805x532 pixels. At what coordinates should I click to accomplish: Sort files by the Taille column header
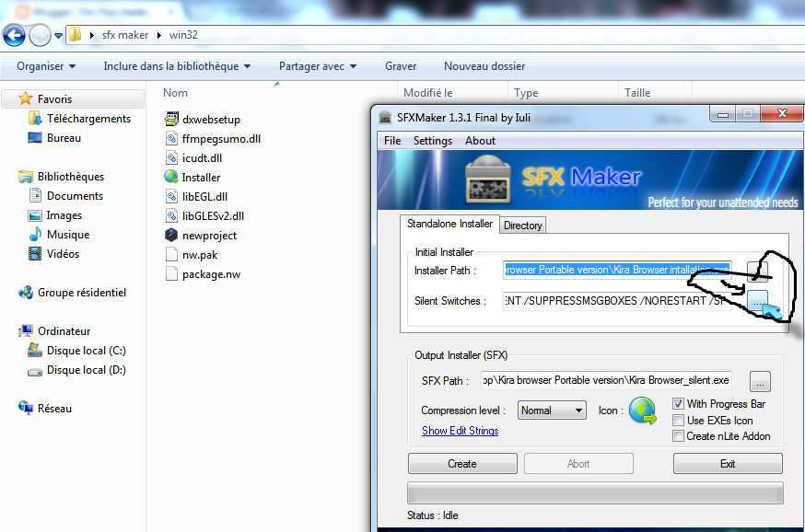point(637,93)
